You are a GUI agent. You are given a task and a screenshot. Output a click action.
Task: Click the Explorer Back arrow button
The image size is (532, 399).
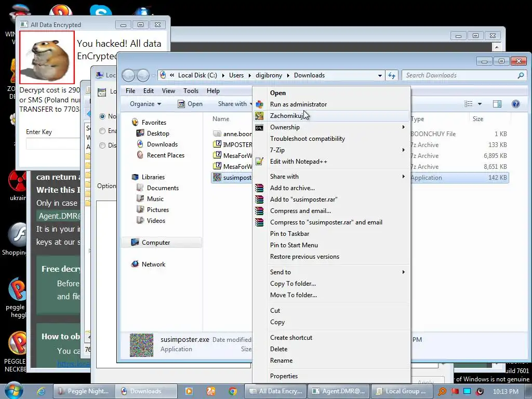(x=128, y=75)
